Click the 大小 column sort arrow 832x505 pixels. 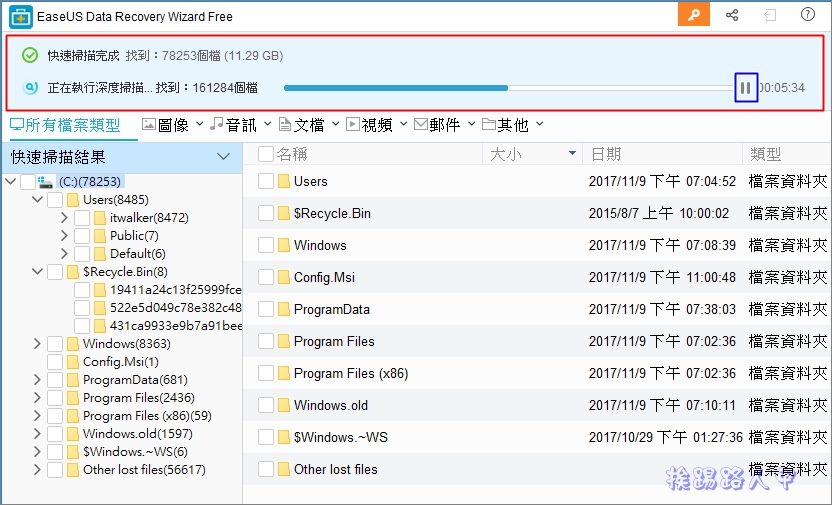[x=572, y=154]
